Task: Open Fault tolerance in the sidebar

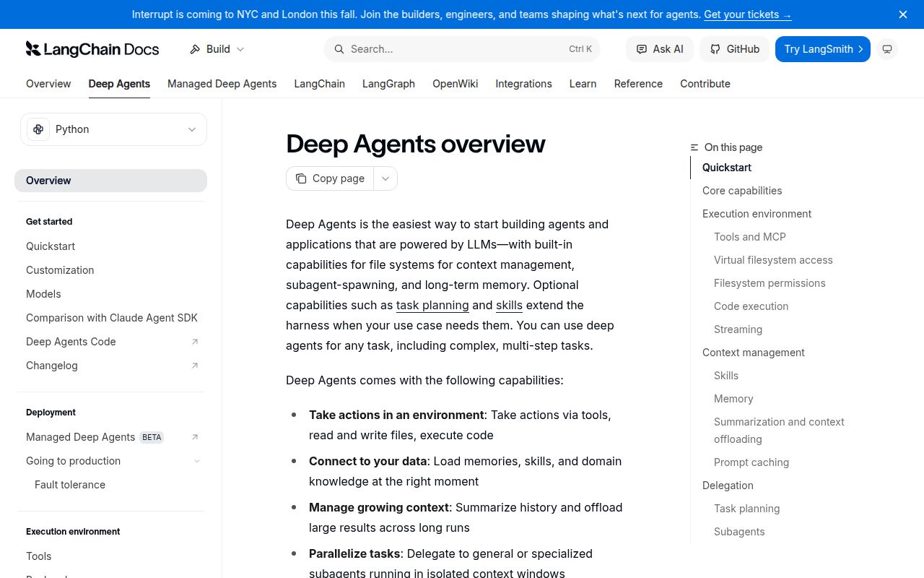Action: coord(70,485)
